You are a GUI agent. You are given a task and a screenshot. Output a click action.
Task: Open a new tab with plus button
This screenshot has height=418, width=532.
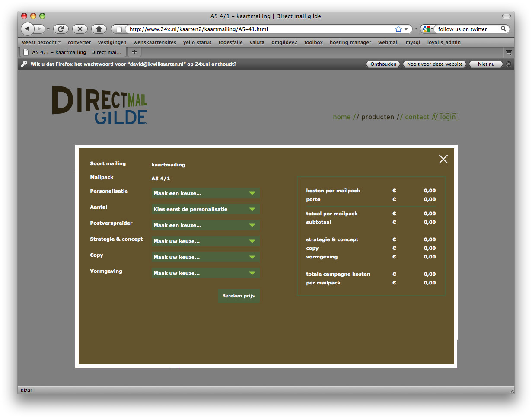click(x=134, y=52)
